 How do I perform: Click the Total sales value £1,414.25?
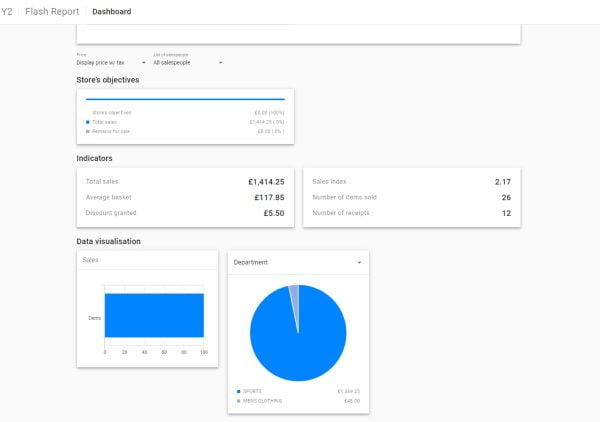(266, 182)
